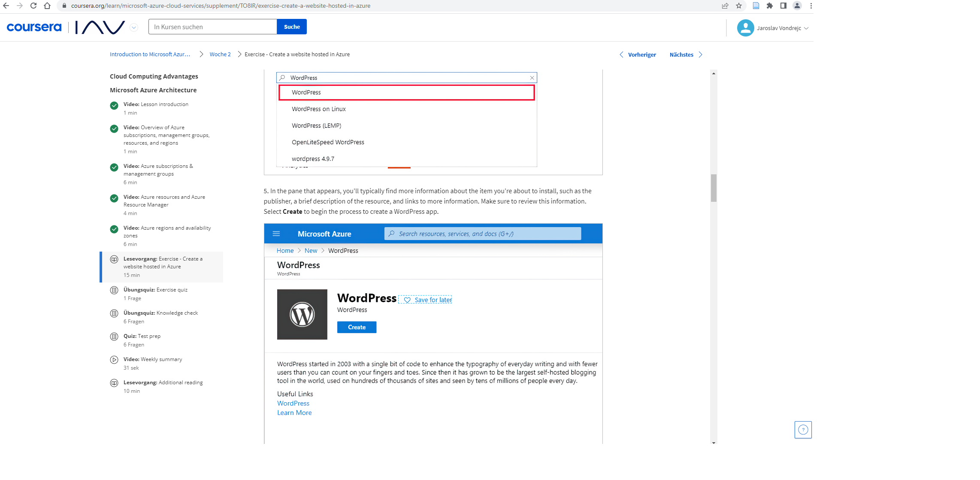
Task: Click the WordPress logo thumbnail
Action: (x=302, y=314)
